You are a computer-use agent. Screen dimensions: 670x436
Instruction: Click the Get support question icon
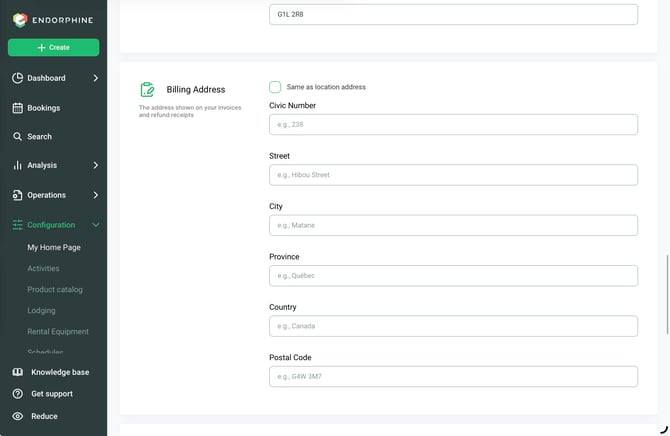[18, 394]
